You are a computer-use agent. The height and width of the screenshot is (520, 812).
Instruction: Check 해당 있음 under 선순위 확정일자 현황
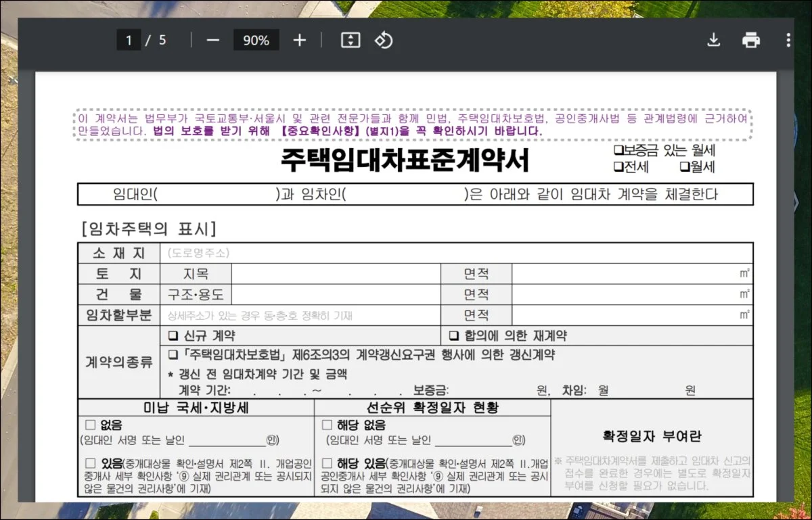327,463
